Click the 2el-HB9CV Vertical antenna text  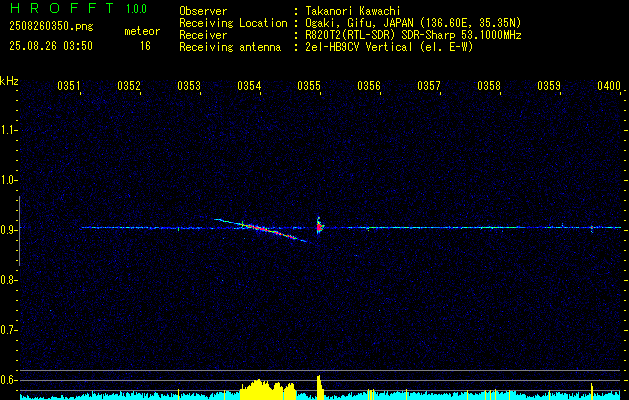390,47
